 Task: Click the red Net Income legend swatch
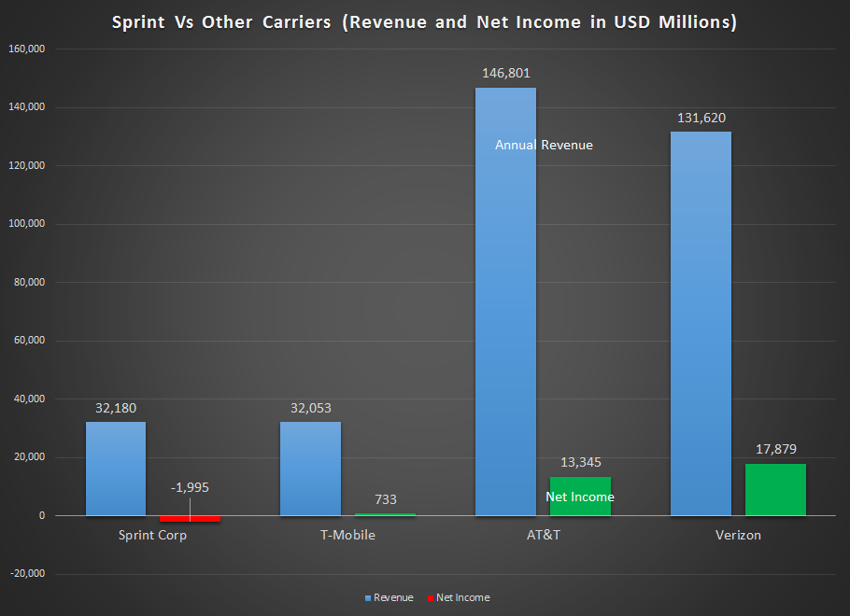coord(431,598)
